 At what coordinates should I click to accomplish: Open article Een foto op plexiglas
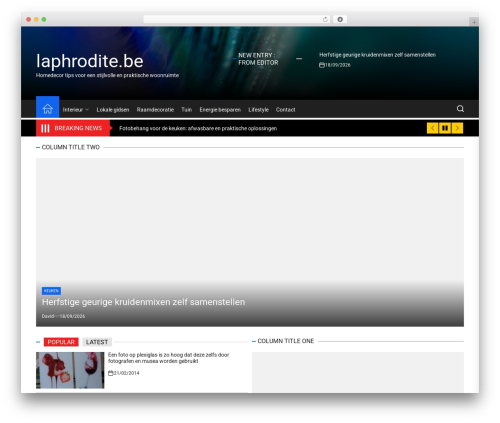[168, 358]
